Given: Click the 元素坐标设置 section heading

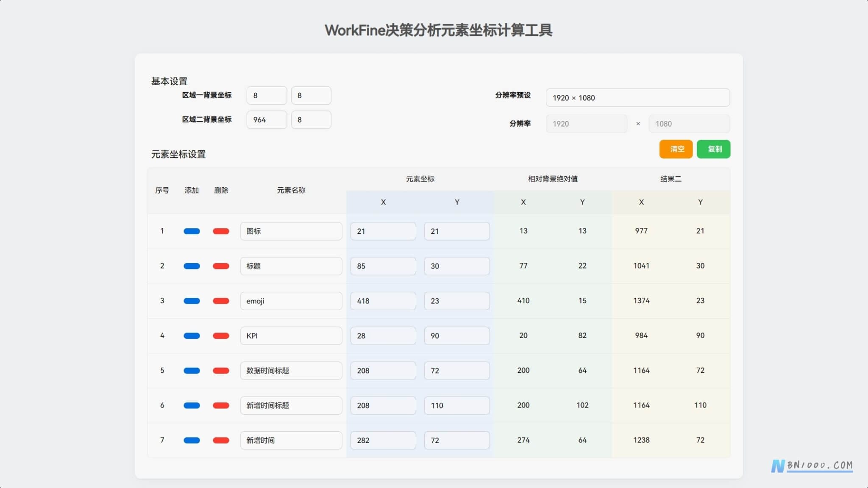Looking at the screenshot, I should pos(178,154).
